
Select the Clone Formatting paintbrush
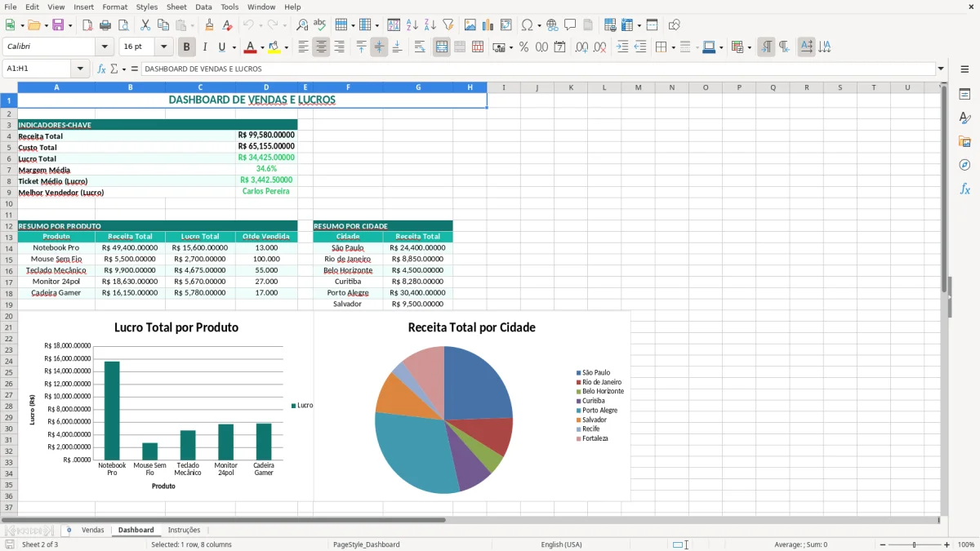209,25
